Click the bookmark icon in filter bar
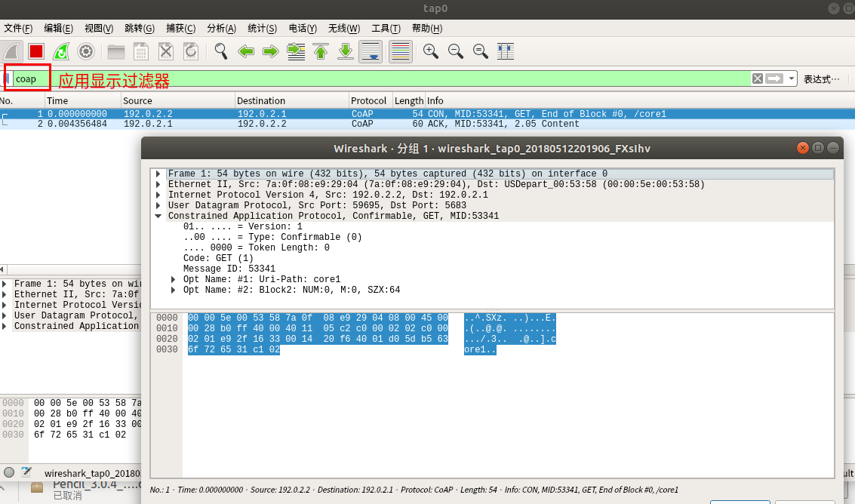855x504 pixels. [x=7, y=78]
